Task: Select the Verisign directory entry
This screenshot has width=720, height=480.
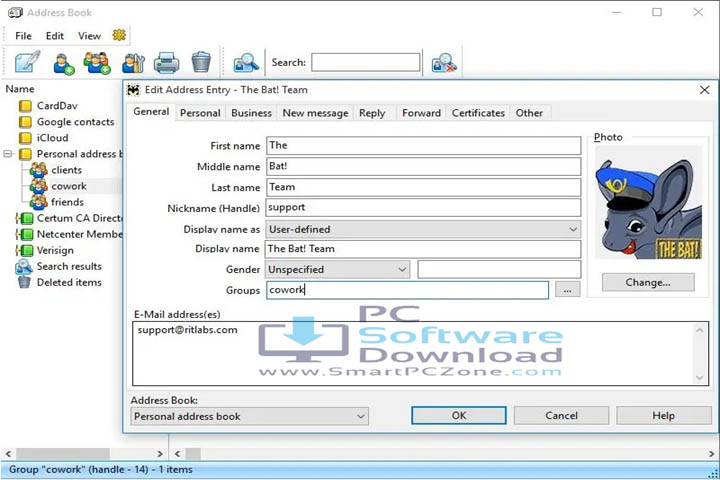Action: tap(45, 250)
